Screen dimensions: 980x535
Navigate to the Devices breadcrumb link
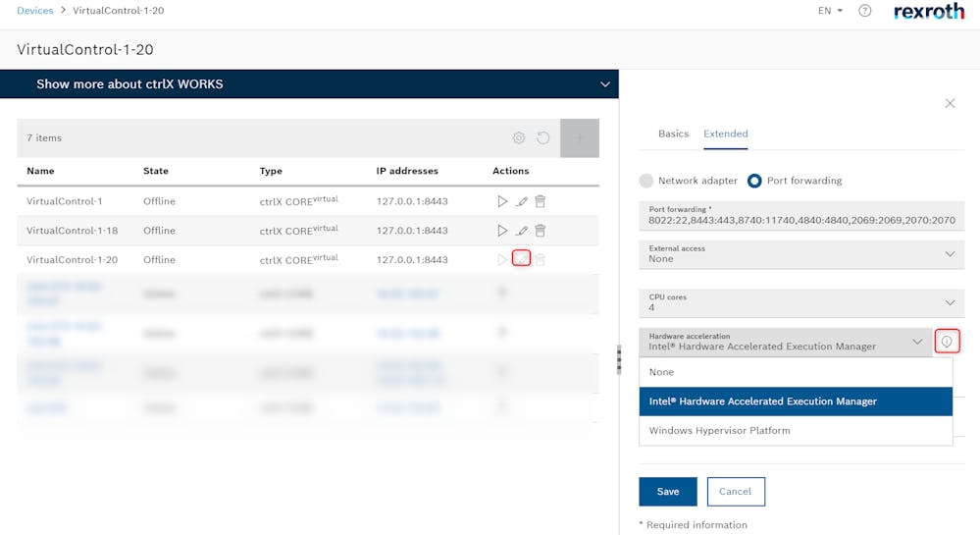coord(35,10)
